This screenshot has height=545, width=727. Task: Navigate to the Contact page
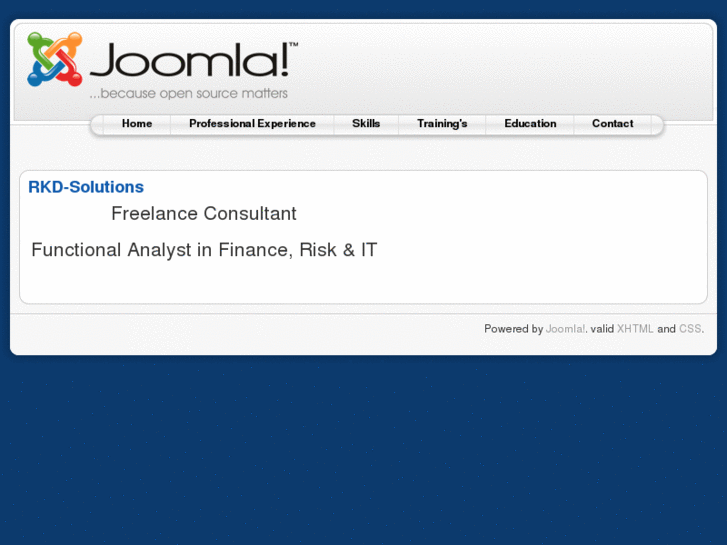612,123
